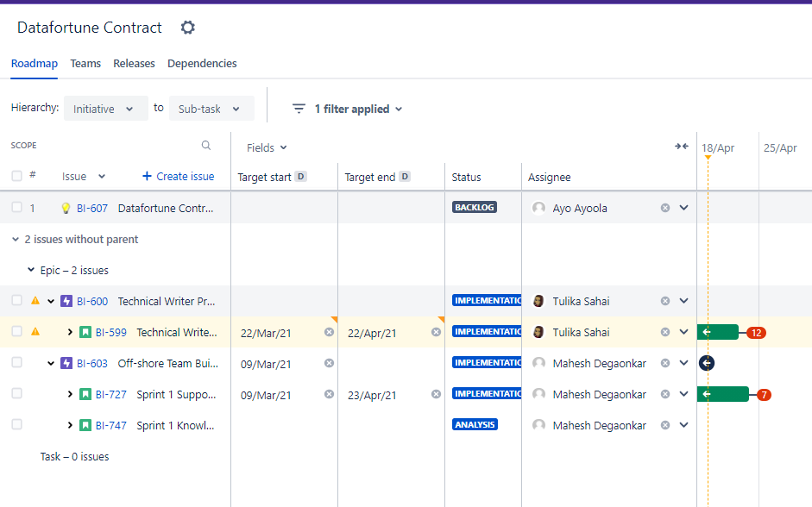
Task: Clear target end date 22/Apr/21
Action: coord(436,332)
